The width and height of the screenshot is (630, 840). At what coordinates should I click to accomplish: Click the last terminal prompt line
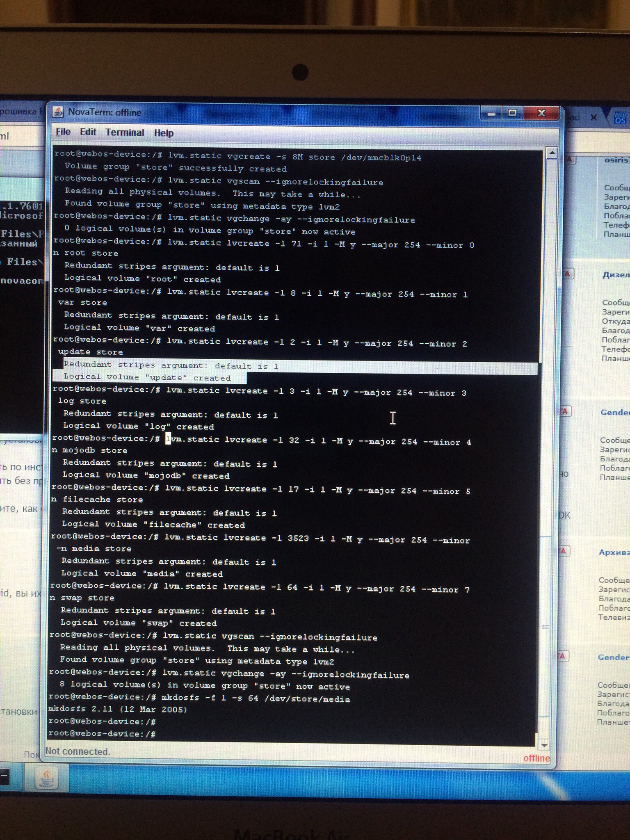pos(103,734)
